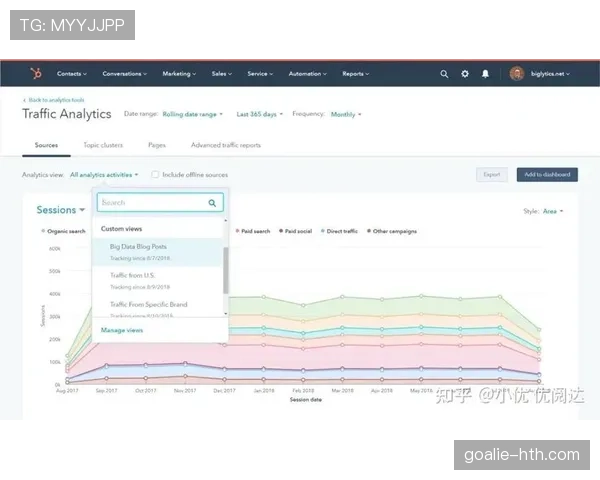
Task: Toggle the Paid search legend marker
Action: (x=238, y=231)
